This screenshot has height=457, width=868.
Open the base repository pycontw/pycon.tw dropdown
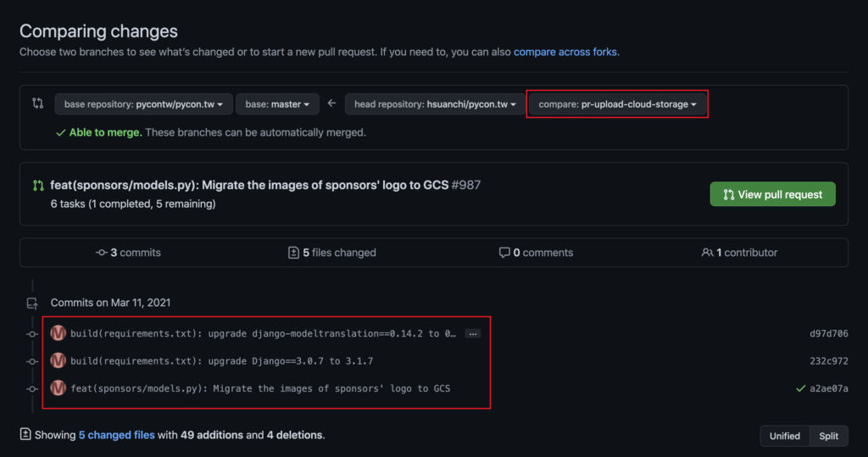pos(143,104)
